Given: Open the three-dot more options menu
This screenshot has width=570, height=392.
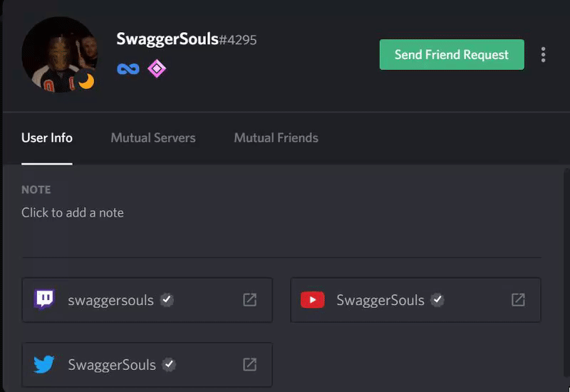Looking at the screenshot, I should pos(544,55).
